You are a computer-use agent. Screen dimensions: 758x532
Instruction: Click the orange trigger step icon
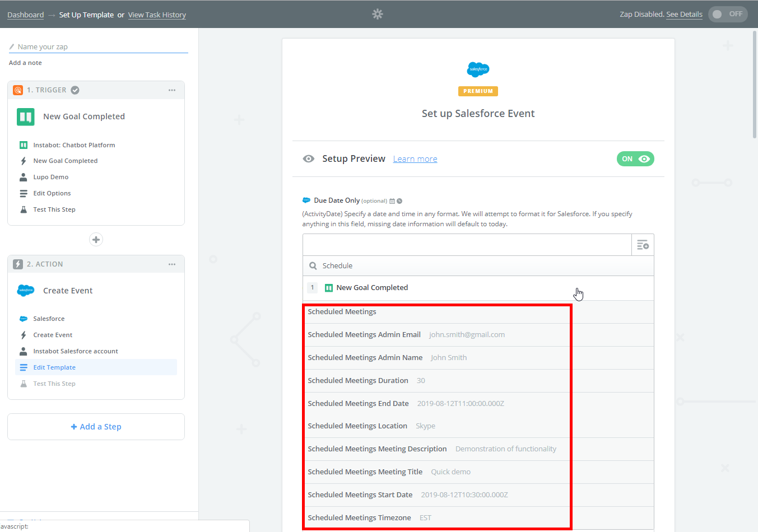(x=18, y=90)
